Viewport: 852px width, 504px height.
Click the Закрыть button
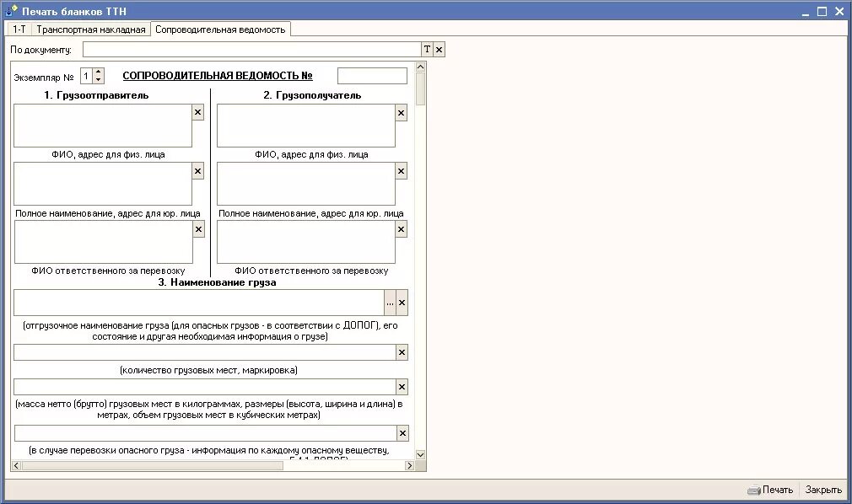pyautogui.click(x=823, y=490)
